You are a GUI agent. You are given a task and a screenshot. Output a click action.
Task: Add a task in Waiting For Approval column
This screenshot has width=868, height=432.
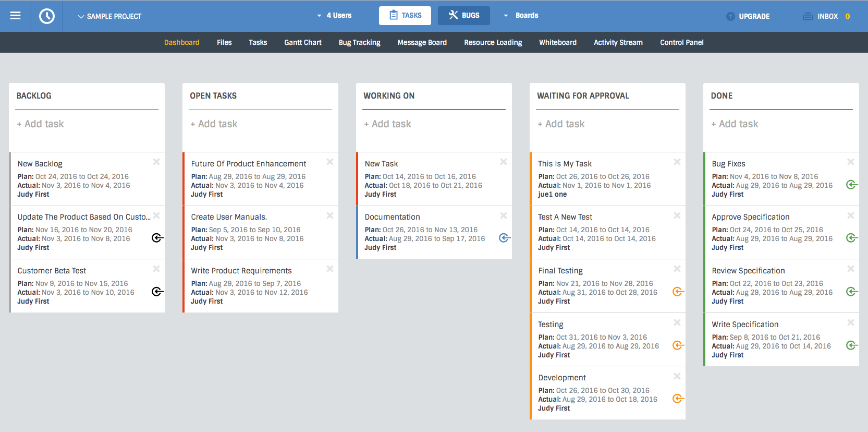click(561, 124)
